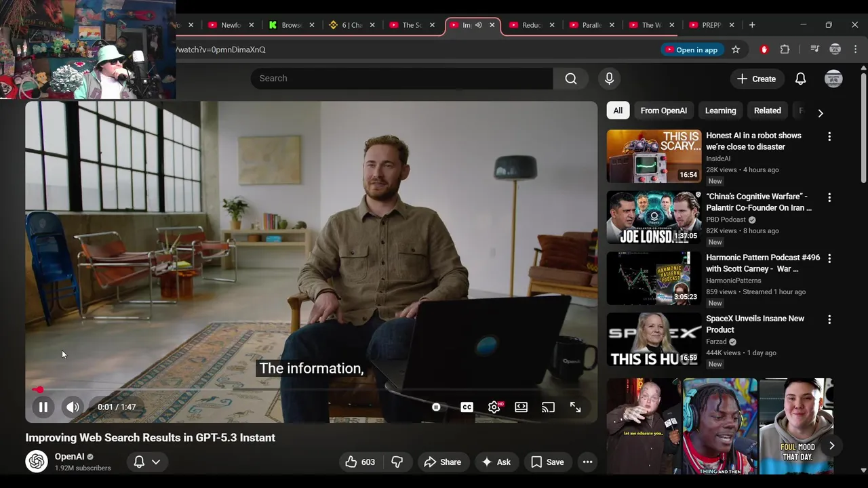Close the Reduc browser tab

tap(552, 25)
